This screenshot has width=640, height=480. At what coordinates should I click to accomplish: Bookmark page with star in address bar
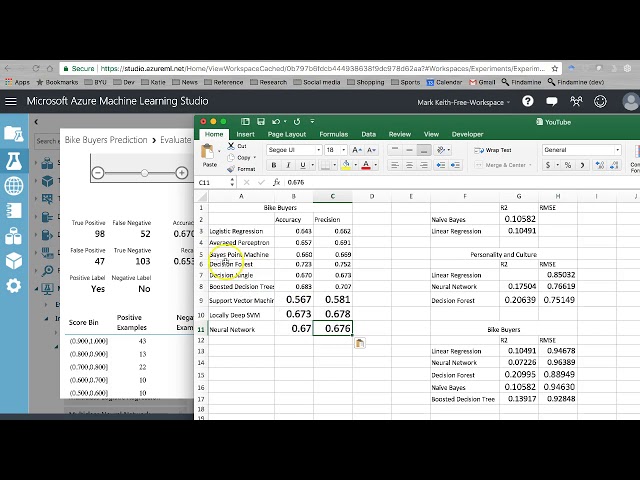click(x=555, y=69)
